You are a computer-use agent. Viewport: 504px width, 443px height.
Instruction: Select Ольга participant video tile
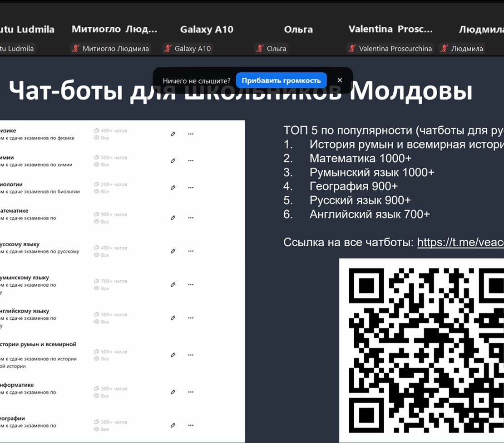pos(298,29)
